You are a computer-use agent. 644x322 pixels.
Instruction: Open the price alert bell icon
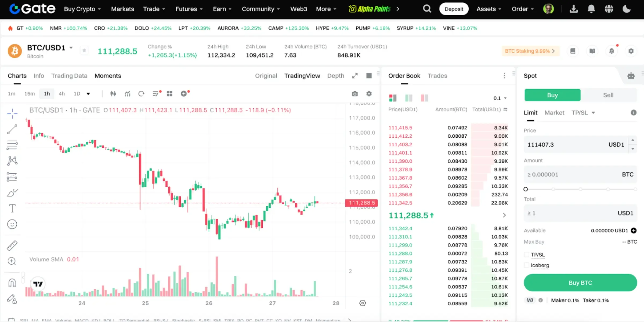[x=612, y=51]
